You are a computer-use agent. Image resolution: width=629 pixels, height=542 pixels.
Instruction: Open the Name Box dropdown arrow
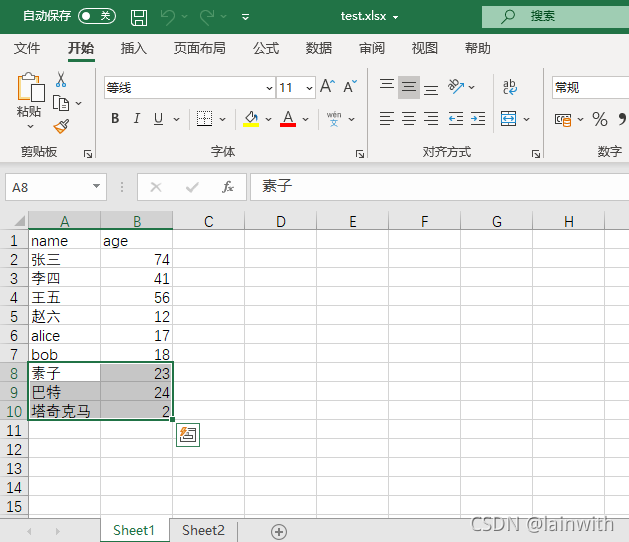pyautogui.click(x=96, y=187)
